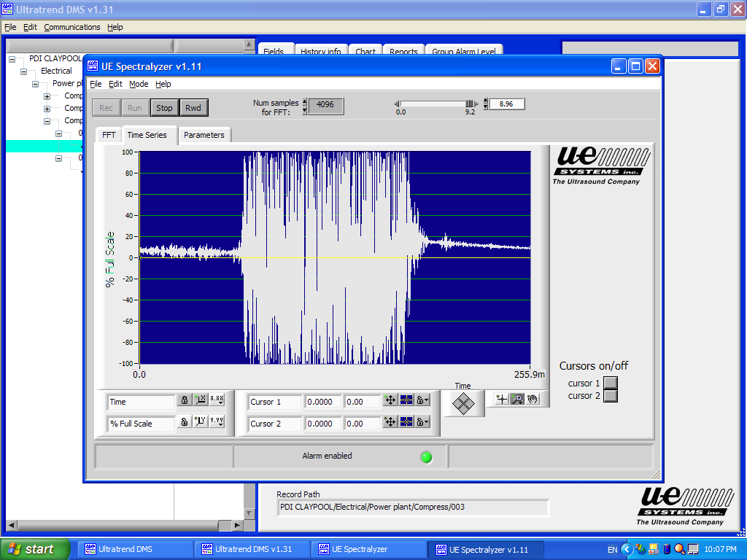Expand the first collapsed Comp tree node
The width and height of the screenshot is (747, 560).
tap(47, 96)
